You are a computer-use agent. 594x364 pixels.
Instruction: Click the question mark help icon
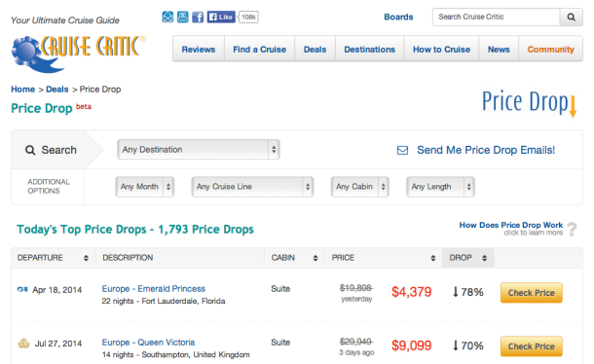(x=572, y=229)
